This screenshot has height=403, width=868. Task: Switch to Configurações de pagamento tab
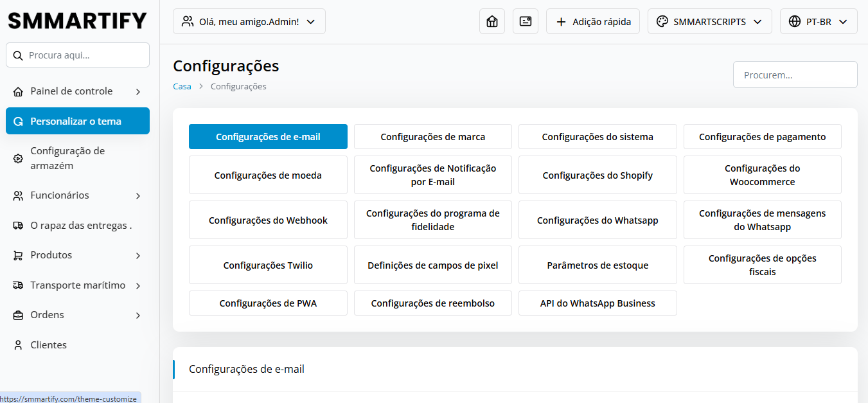pos(762,137)
